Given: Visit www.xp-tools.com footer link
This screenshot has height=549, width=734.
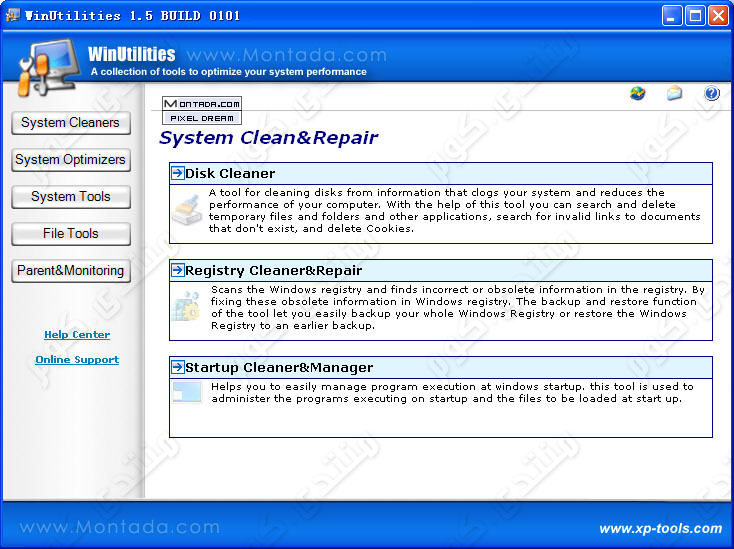Looking at the screenshot, I should [660, 529].
